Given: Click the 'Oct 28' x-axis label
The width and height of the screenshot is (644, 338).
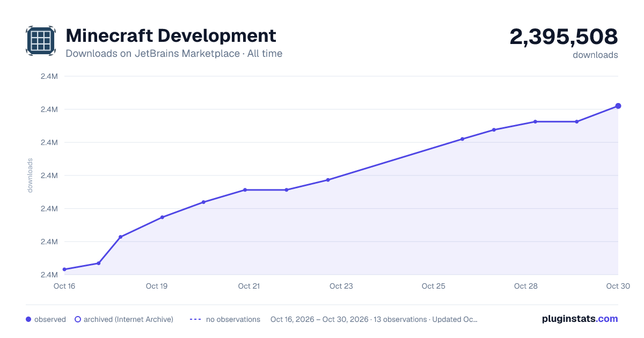Looking at the screenshot, I should (526, 286).
